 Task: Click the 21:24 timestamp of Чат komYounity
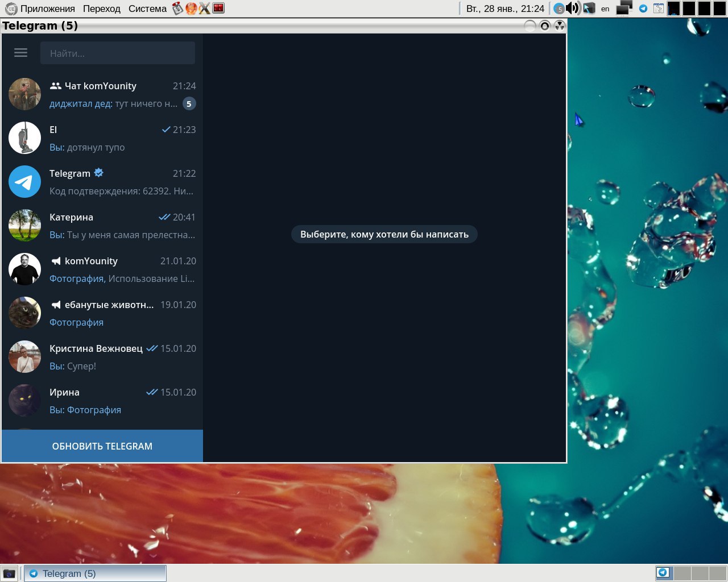(184, 86)
